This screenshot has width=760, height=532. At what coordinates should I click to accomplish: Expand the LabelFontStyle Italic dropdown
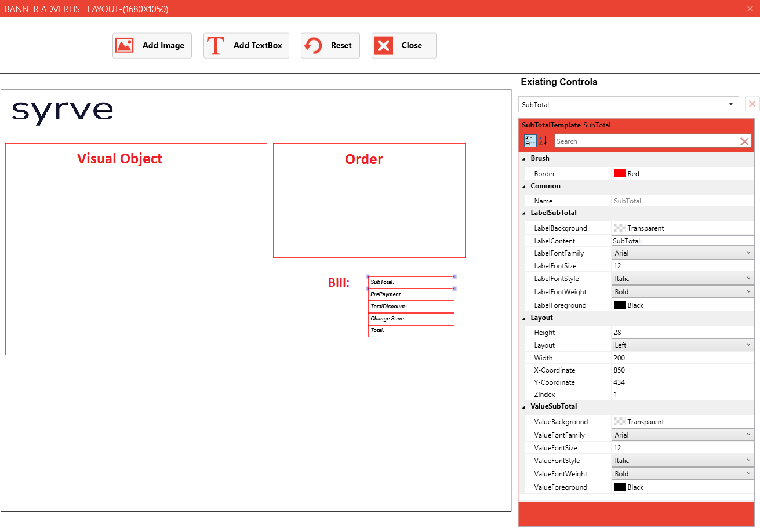click(682, 279)
